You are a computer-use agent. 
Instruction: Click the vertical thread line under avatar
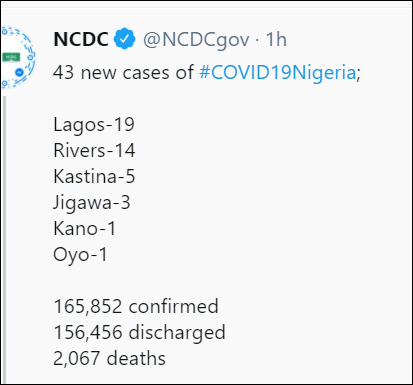tap(4, 239)
